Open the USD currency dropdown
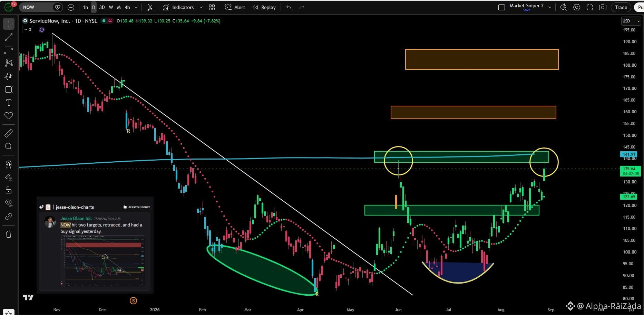The width and height of the screenshot is (644, 315). point(631,21)
